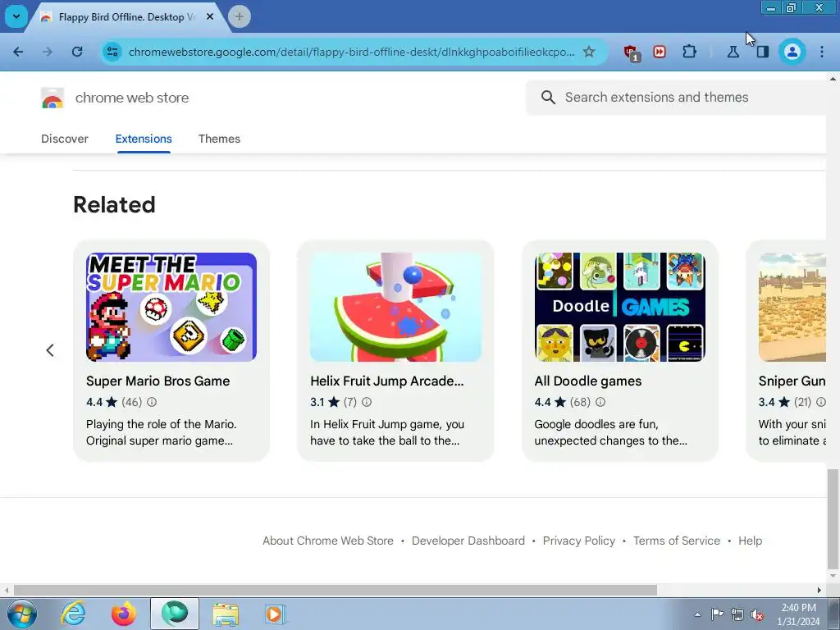Open the uBlock shield extension icon
840x630 pixels.
(632, 52)
